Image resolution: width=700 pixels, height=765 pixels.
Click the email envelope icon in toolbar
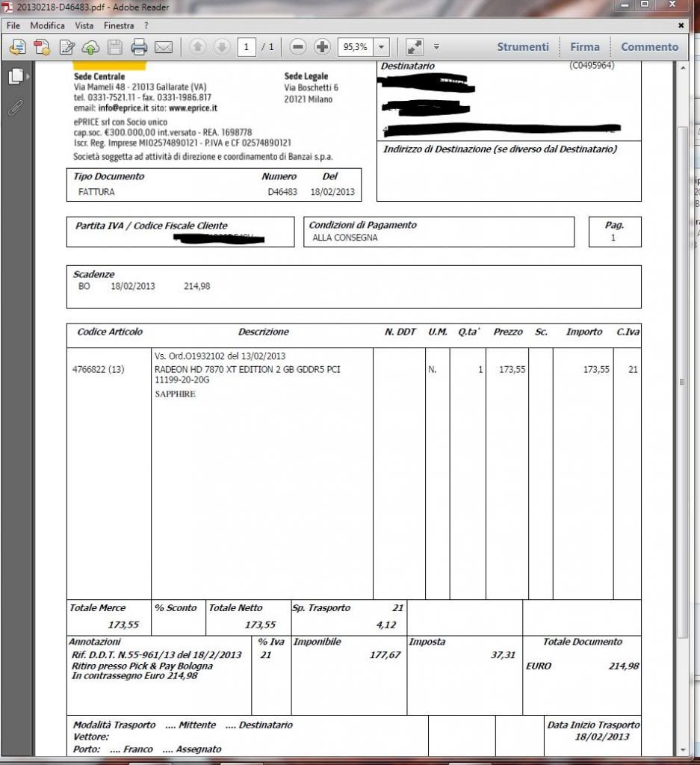(x=164, y=47)
